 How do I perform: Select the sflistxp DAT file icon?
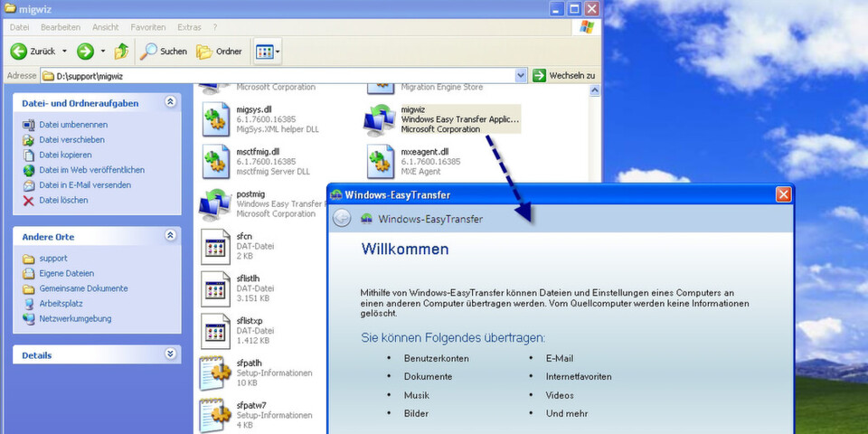pyautogui.click(x=215, y=331)
